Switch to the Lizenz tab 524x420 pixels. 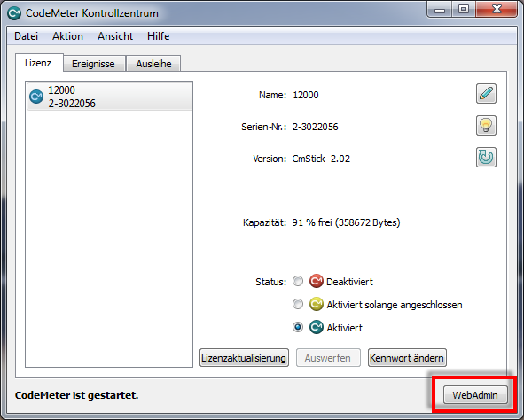point(38,63)
